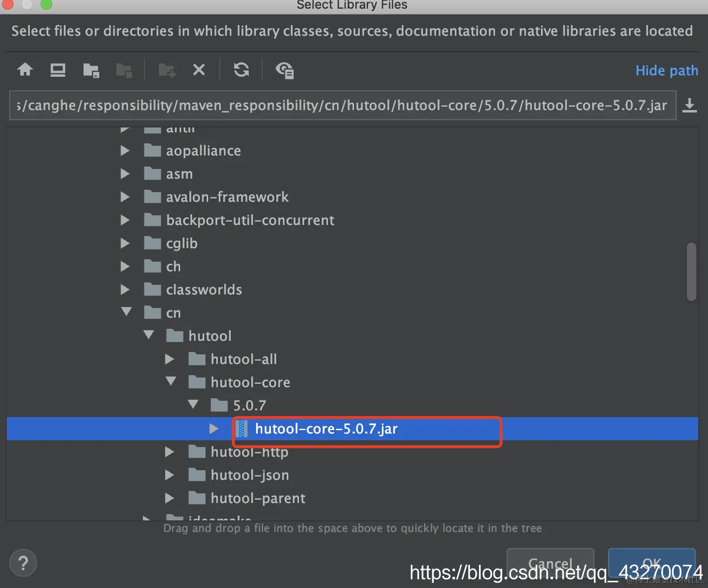Expand the hutool-json folder
The height and width of the screenshot is (588, 708).
170,475
